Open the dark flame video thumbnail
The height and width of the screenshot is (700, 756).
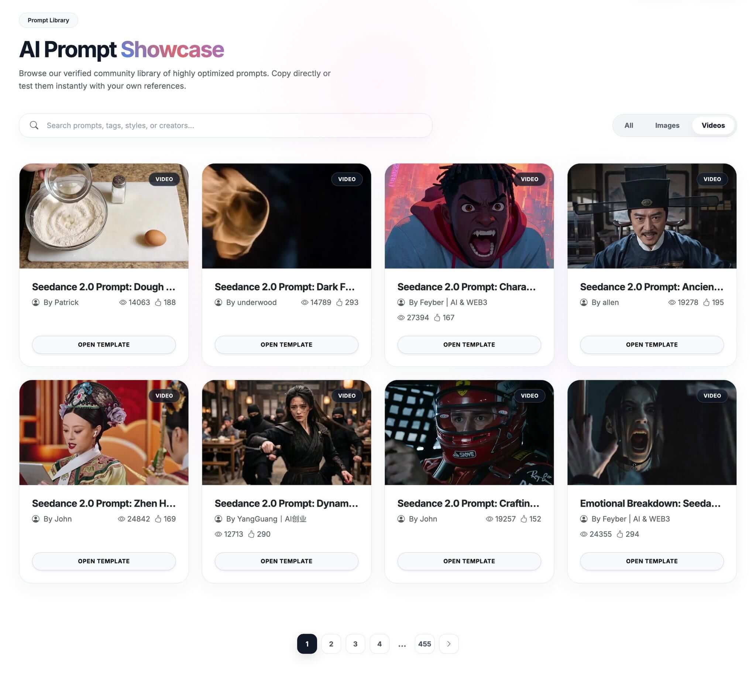click(x=286, y=216)
